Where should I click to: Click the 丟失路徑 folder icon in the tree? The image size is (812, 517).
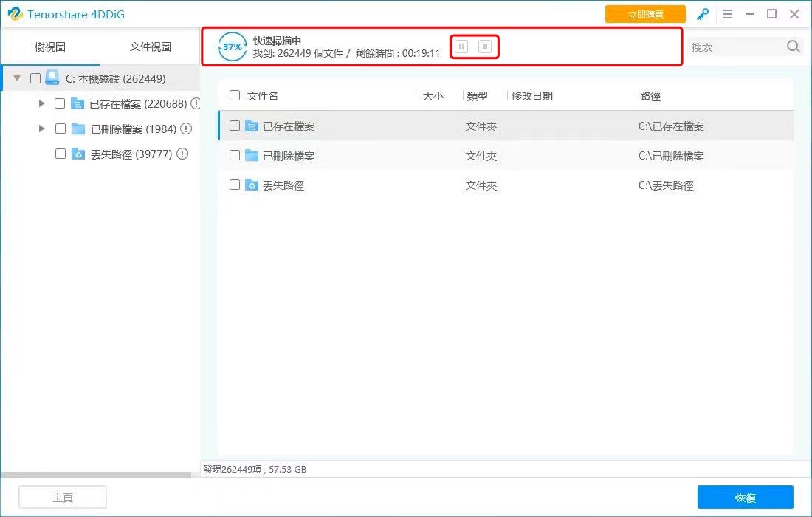pos(78,154)
